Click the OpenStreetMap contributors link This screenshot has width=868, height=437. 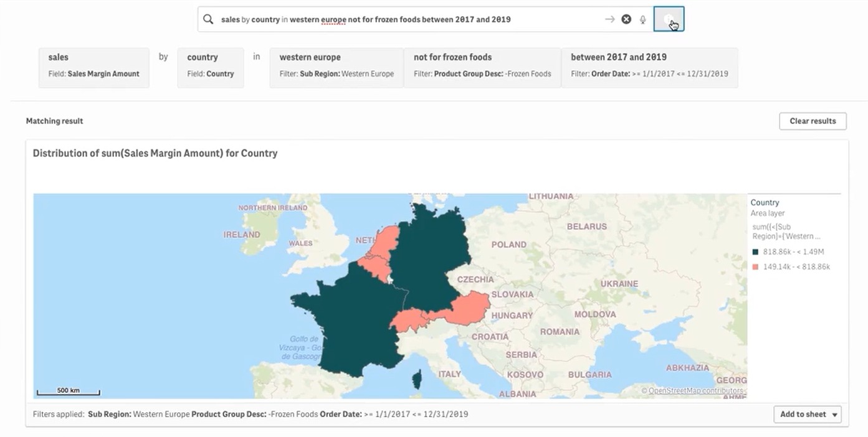pos(697,391)
